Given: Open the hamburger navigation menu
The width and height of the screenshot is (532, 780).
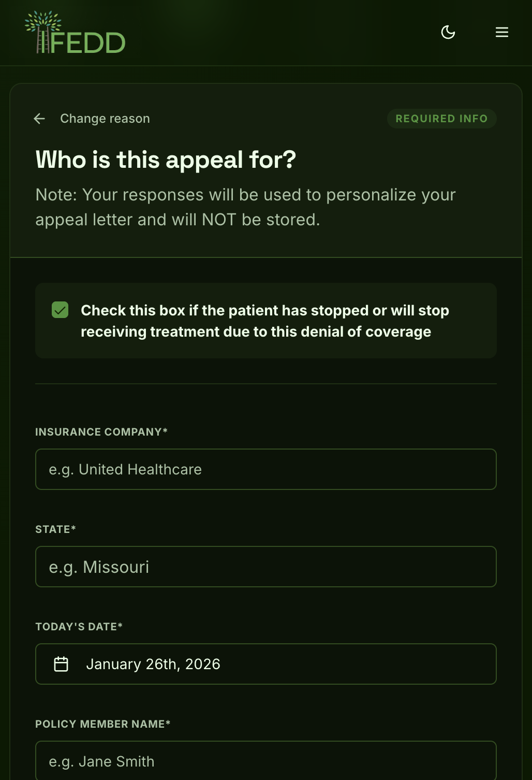Looking at the screenshot, I should (x=502, y=33).
